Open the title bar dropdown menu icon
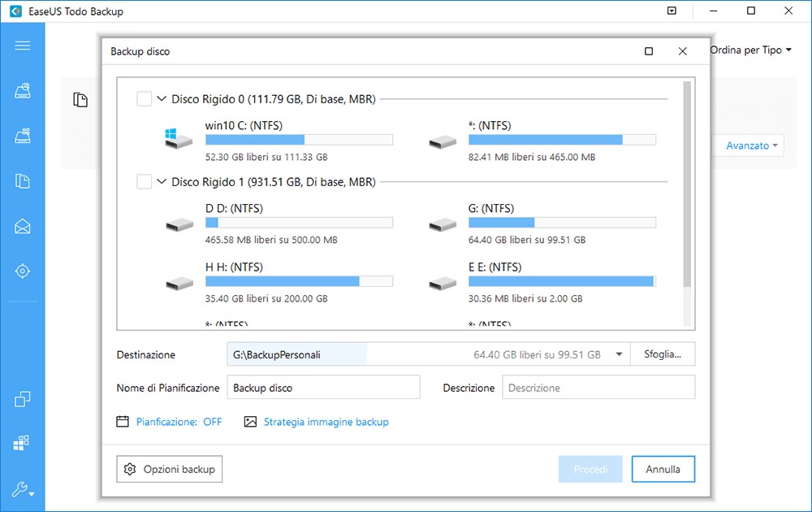 [x=672, y=11]
